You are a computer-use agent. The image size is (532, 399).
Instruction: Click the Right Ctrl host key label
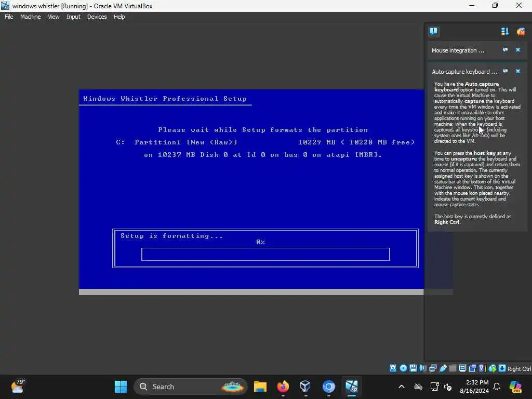pyautogui.click(x=519, y=368)
